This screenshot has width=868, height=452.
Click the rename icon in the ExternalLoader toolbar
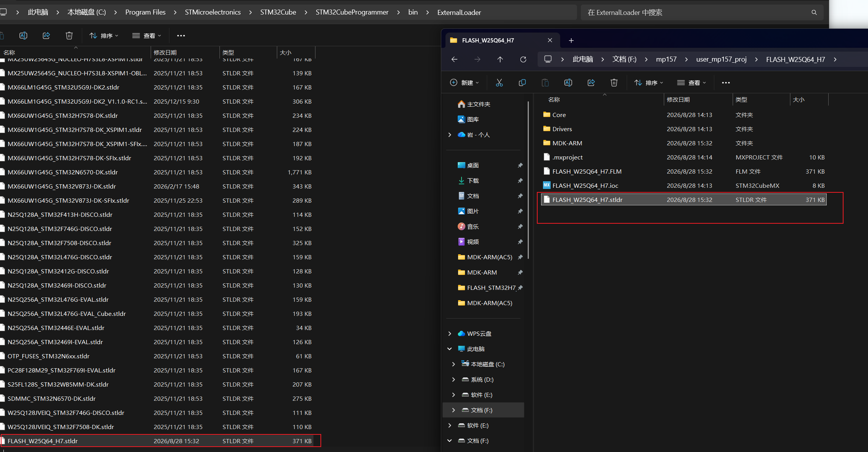[x=23, y=36]
